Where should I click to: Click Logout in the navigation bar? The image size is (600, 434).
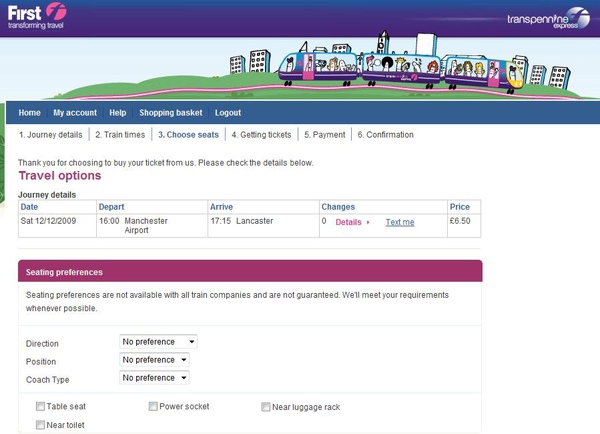coord(228,113)
